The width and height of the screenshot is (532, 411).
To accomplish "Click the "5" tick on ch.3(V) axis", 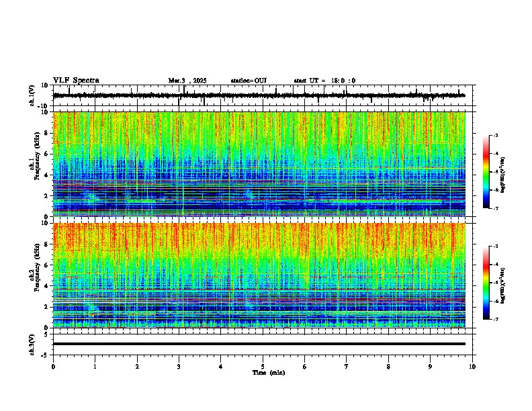I will tap(46, 334).
